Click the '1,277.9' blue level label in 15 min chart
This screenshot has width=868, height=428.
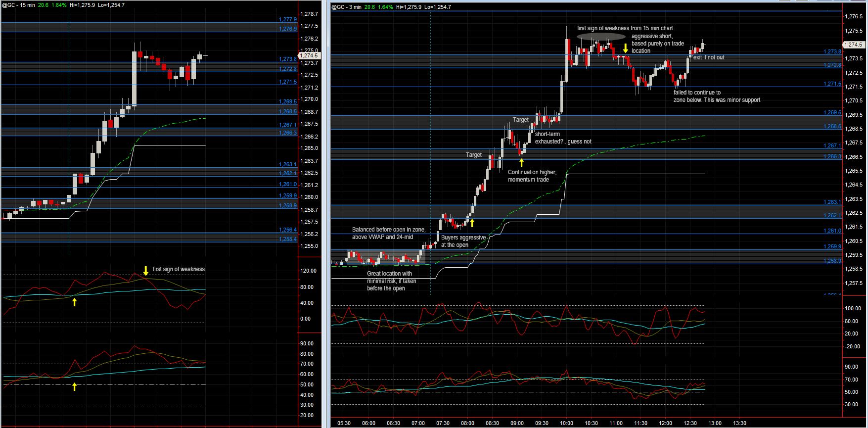coord(288,20)
